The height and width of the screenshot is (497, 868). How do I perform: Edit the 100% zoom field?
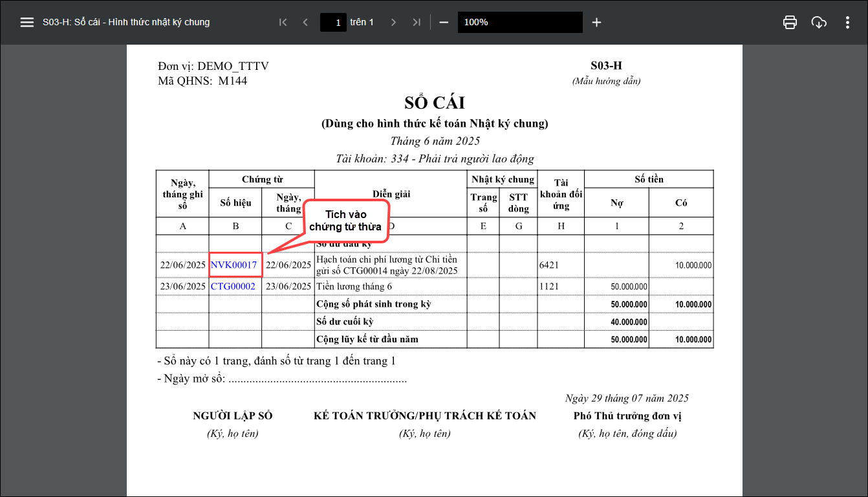[x=520, y=22]
